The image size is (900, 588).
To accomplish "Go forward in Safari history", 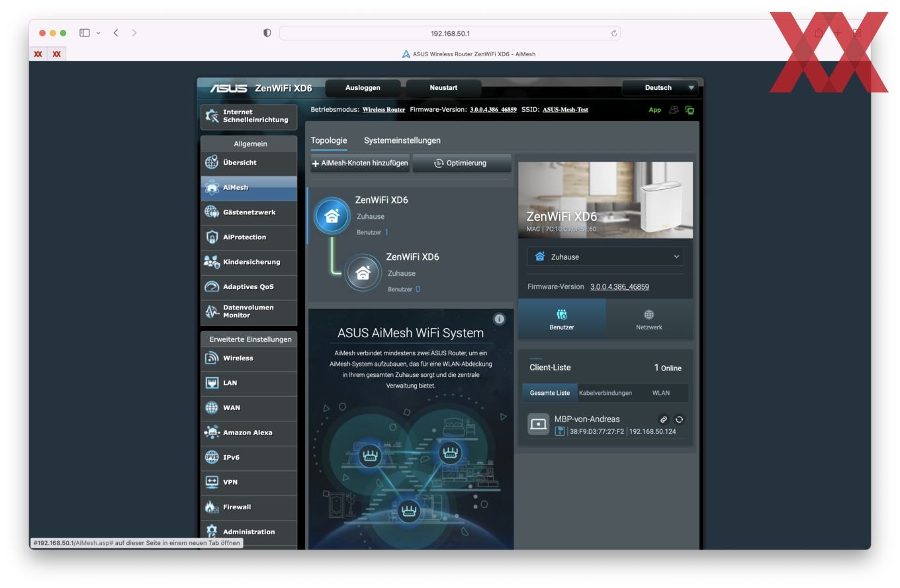I will [134, 33].
